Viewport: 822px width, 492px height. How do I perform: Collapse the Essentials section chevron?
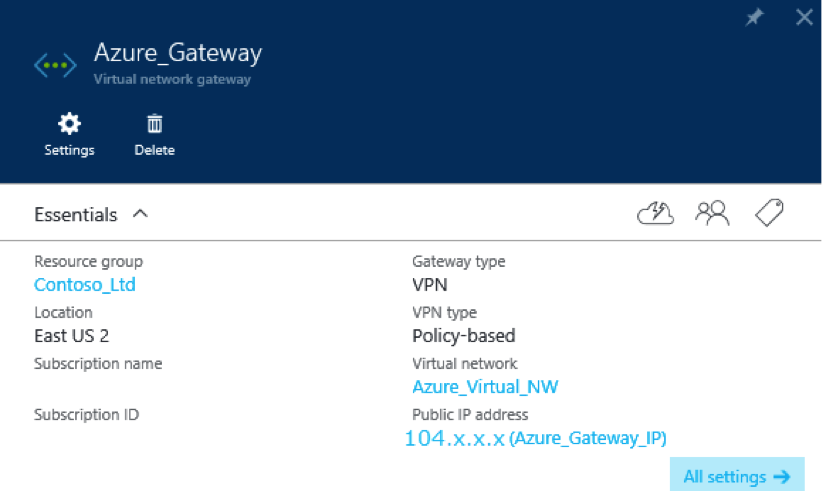(140, 214)
